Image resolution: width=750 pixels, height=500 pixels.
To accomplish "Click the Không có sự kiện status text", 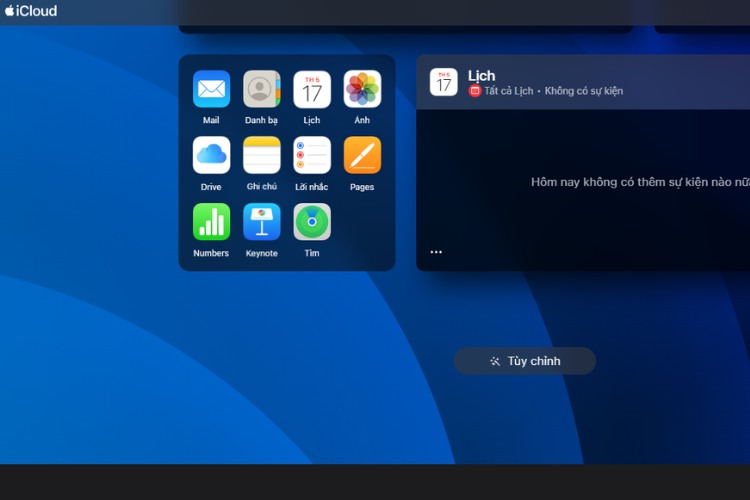I will click(584, 91).
